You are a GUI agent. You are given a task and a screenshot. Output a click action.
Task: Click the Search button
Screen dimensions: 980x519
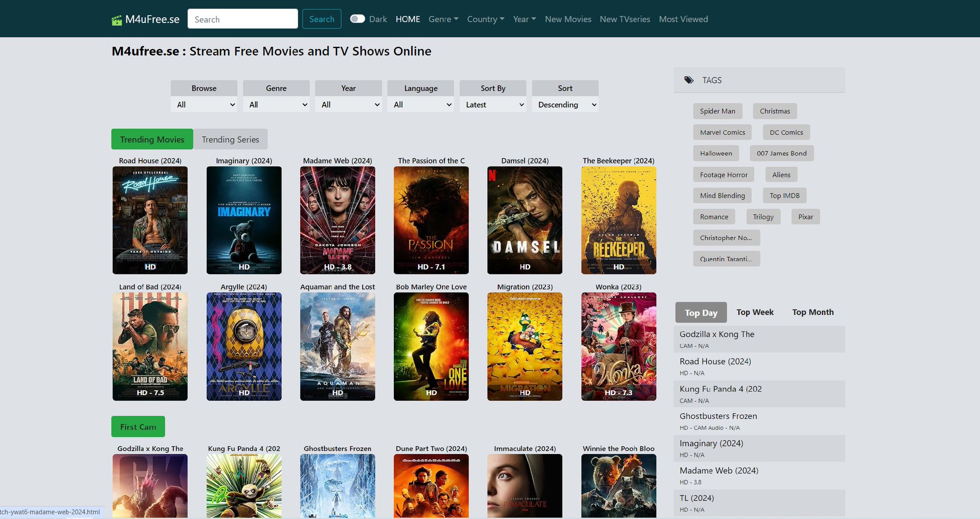322,19
